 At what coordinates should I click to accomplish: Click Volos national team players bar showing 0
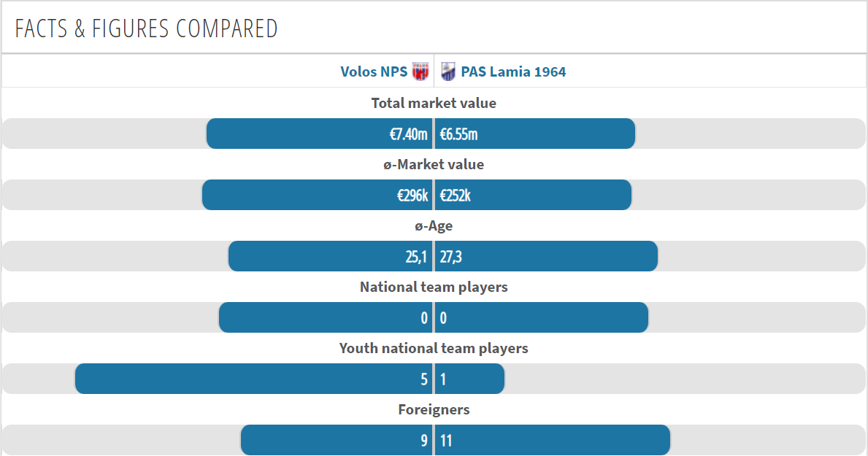coord(326,317)
